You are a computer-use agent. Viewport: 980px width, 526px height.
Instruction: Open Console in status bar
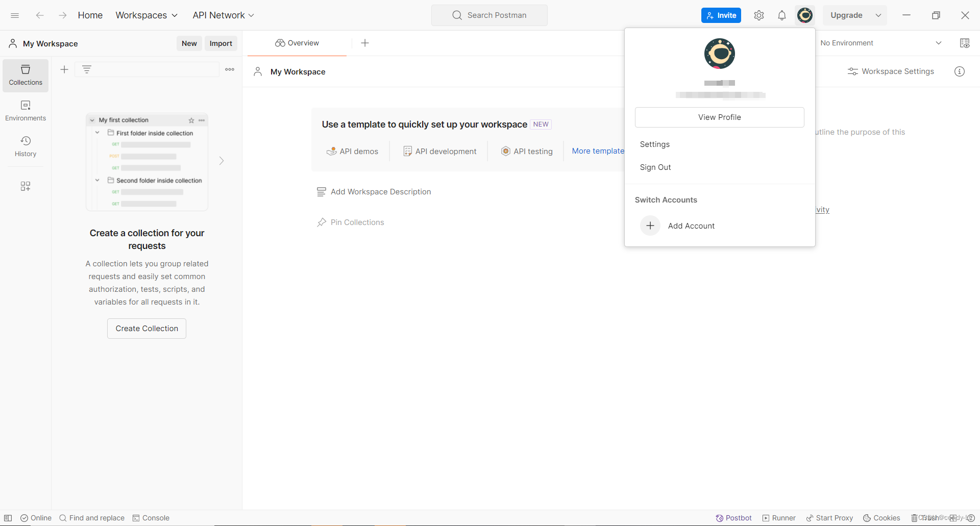pyautogui.click(x=151, y=518)
